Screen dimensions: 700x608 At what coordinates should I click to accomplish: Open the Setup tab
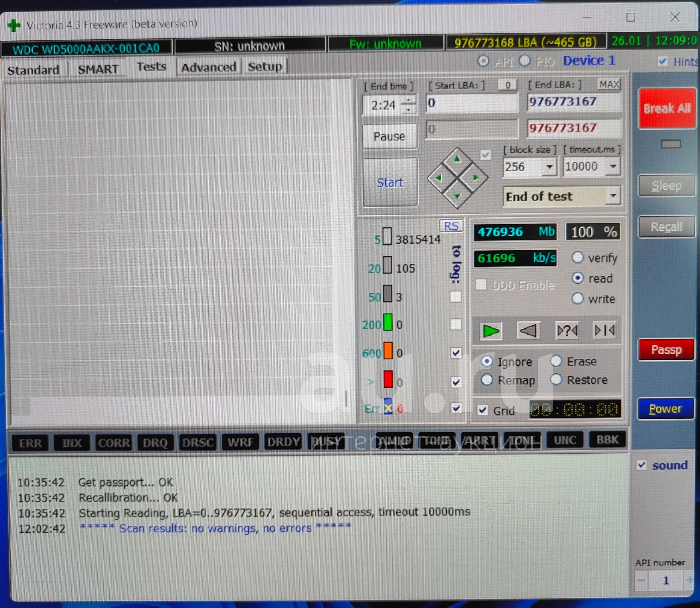click(x=265, y=66)
